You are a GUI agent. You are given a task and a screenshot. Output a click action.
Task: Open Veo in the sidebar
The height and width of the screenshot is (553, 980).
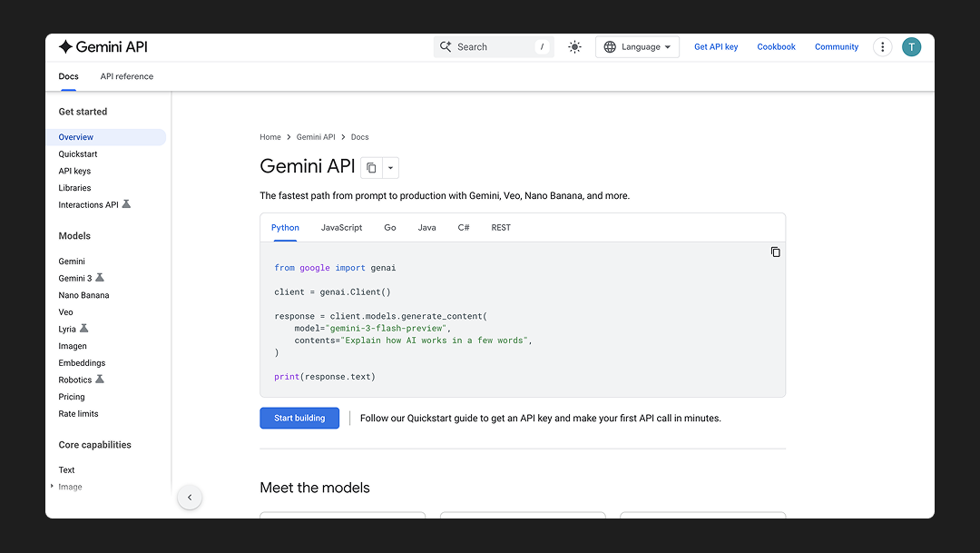tap(65, 311)
